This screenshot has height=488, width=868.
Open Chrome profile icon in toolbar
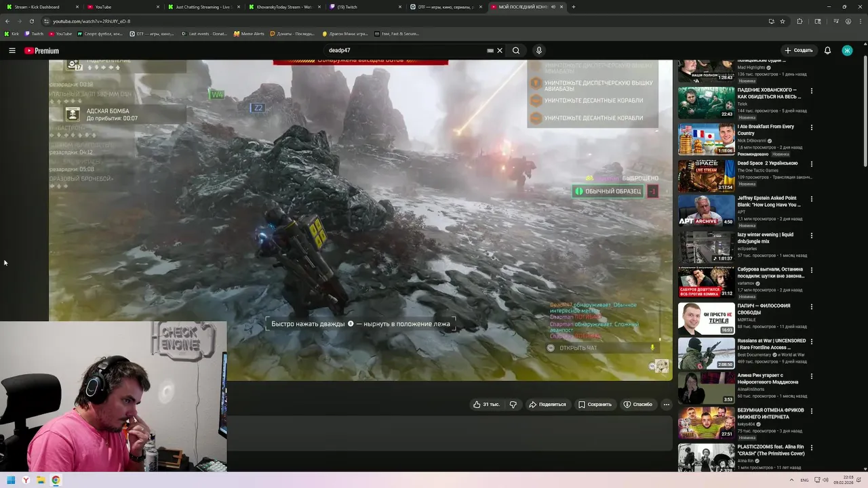pyautogui.click(x=848, y=21)
